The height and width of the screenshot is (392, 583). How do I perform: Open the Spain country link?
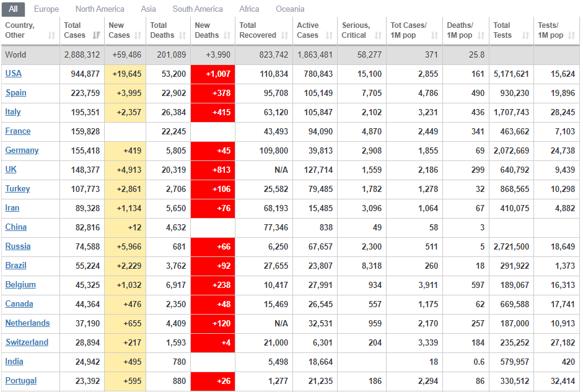16,93
